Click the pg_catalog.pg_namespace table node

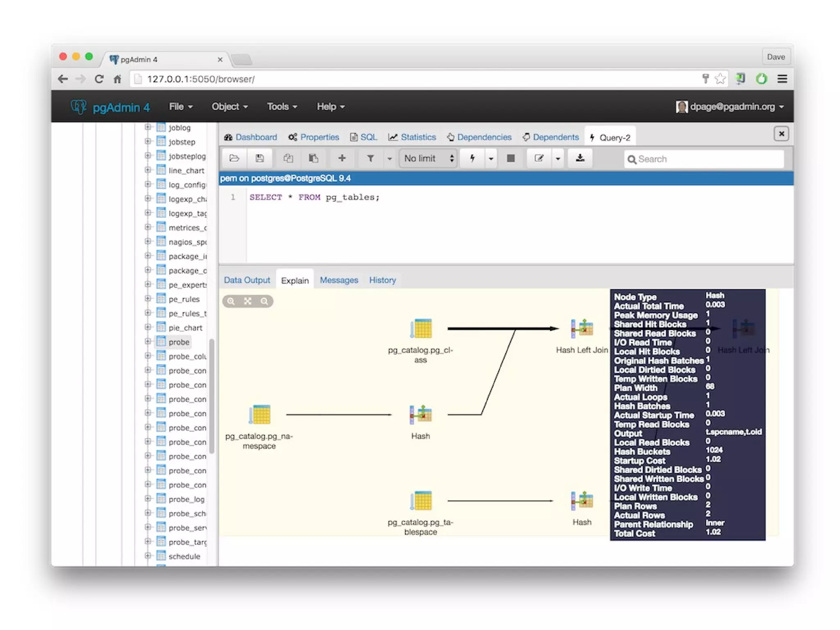pyautogui.click(x=260, y=415)
